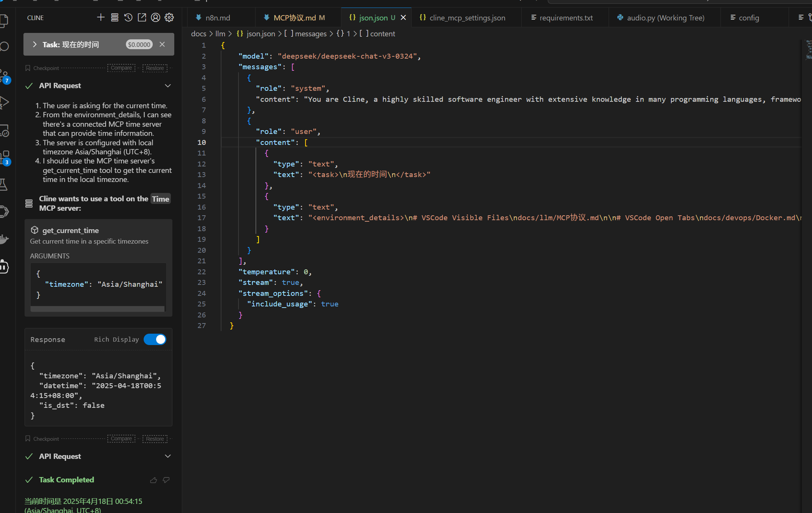
Task: Click first checkpoint Compare button
Action: (x=121, y=68)
